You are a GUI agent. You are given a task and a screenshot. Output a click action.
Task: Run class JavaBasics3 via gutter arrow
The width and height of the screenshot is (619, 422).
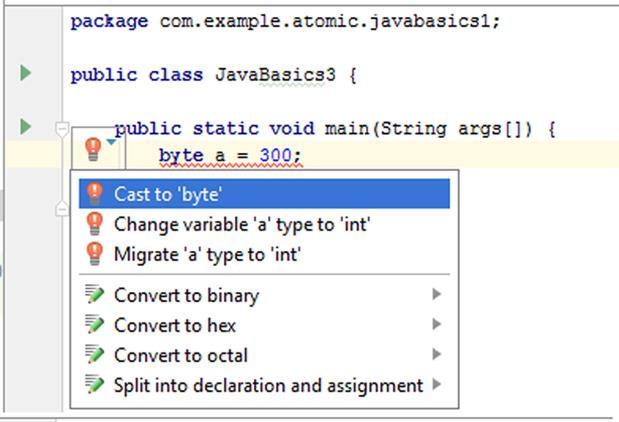26,73
